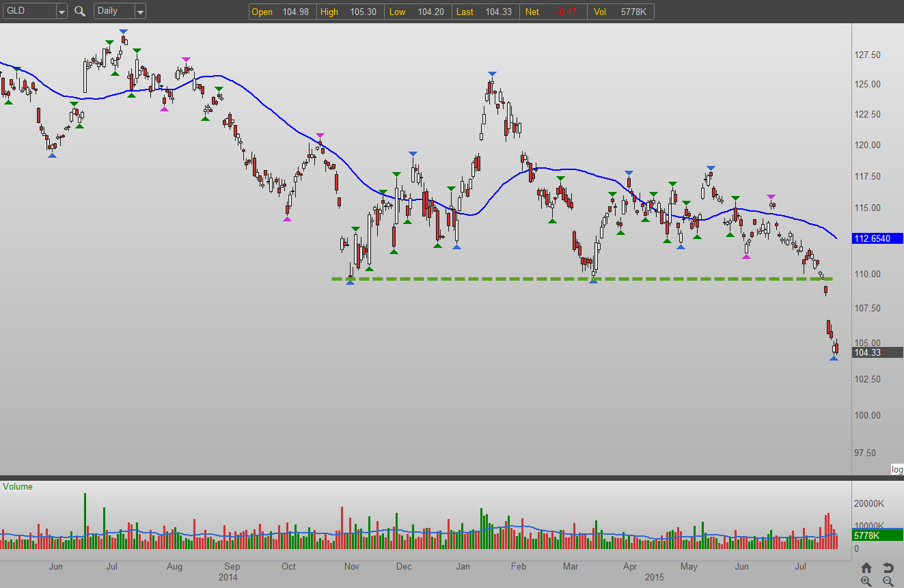The height and width of the screenshot is (588, 904).
Task: Click the Dec label on the time axis
Action: coord(404,566)
